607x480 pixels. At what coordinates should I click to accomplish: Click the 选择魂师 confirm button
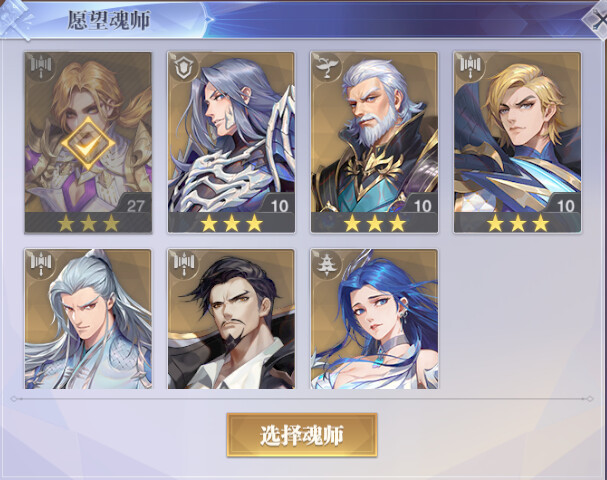(x=302, y=435)
